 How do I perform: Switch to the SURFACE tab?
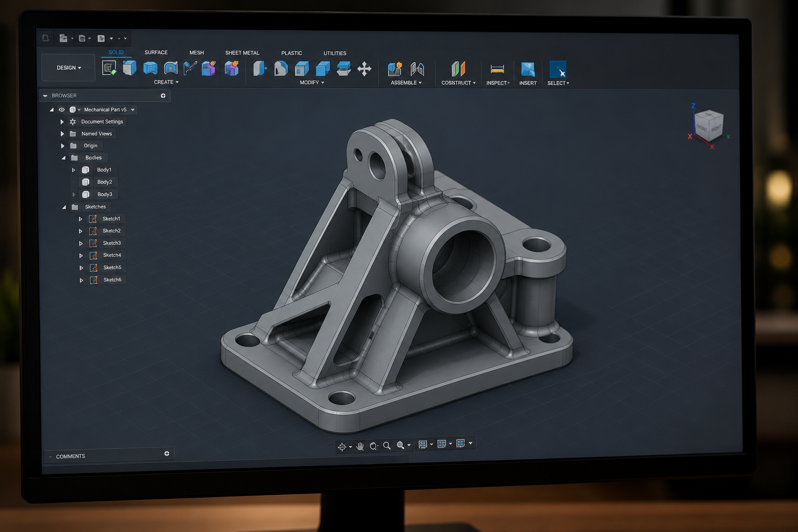pos(156,52)
